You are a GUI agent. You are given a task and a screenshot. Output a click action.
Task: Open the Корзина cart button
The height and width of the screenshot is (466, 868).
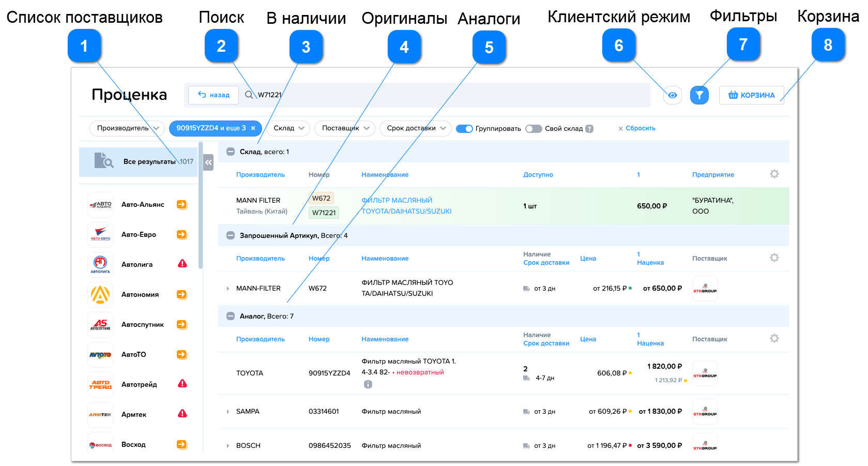coord(751,95)
